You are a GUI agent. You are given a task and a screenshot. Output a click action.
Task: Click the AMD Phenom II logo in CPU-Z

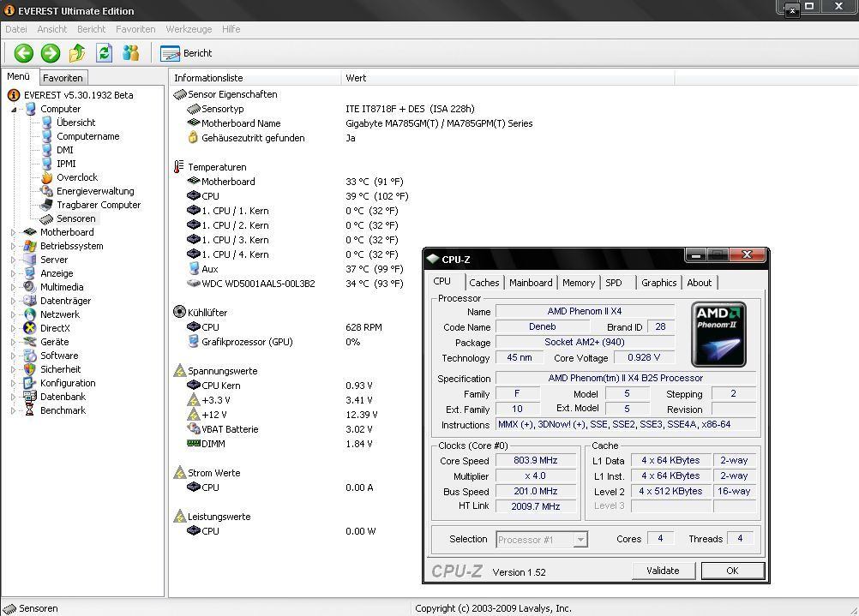[718, 334]
